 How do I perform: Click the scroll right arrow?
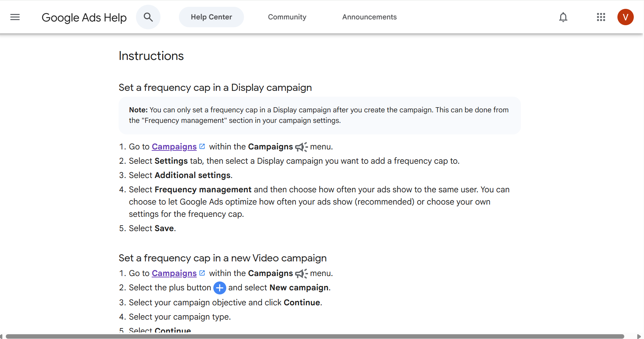click(639, 336)
